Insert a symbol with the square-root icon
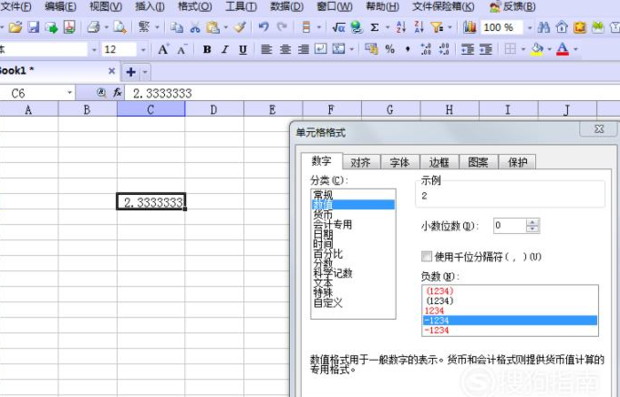This screenshot has width=620, height=397. (x=338, y=27)
